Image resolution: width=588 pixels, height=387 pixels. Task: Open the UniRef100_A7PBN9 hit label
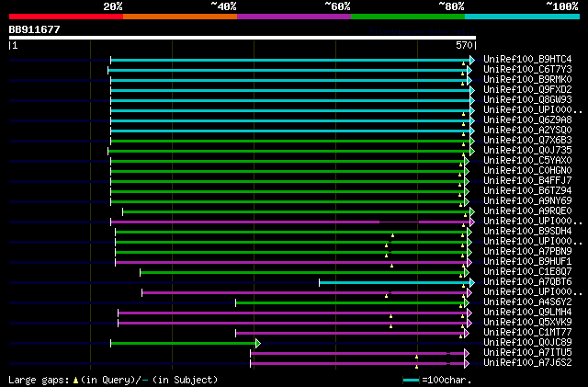(527, 252)
